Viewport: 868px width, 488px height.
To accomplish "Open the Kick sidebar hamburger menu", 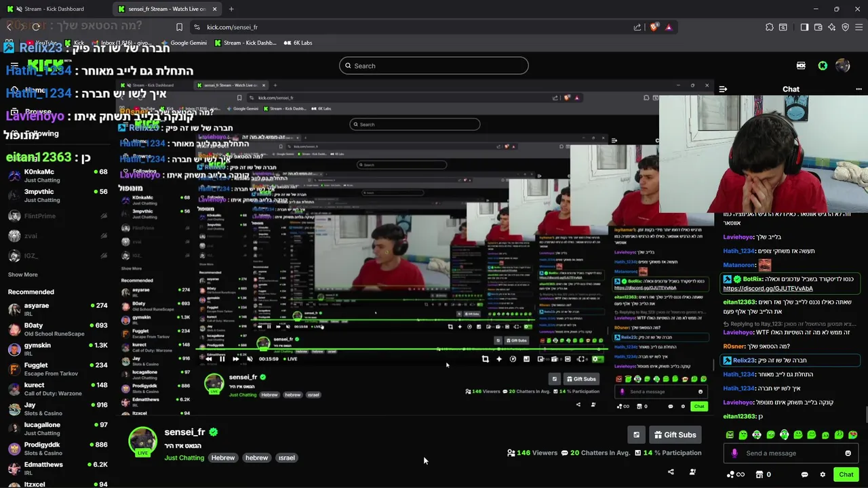I will tap(14, 66).
